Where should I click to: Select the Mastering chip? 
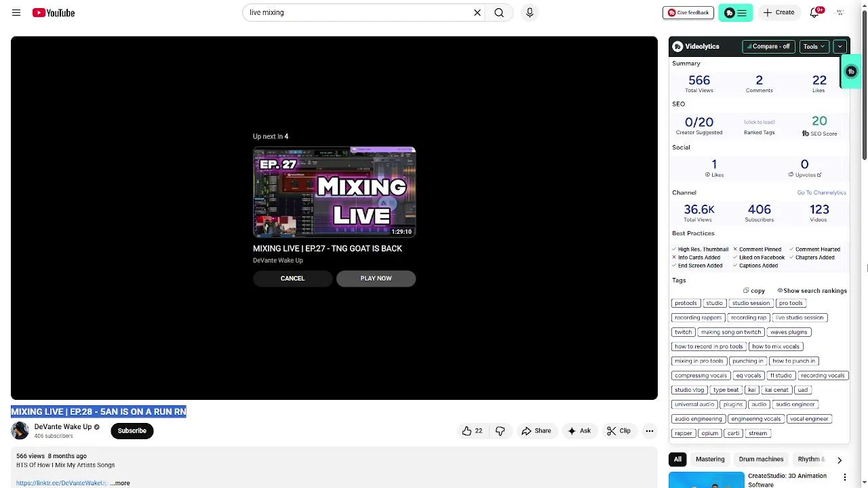[710, 460]
